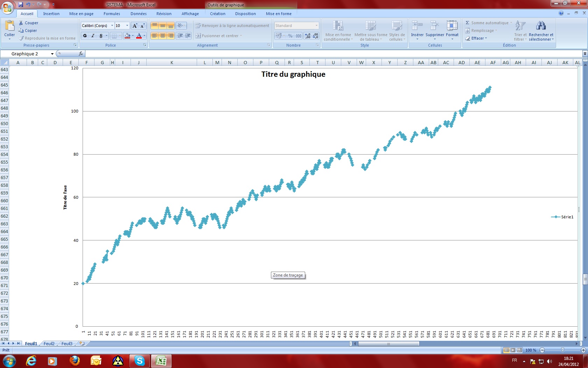Toggle italic formatting button
The width and height of the screenshot is (588, 368).
(93, 36)
